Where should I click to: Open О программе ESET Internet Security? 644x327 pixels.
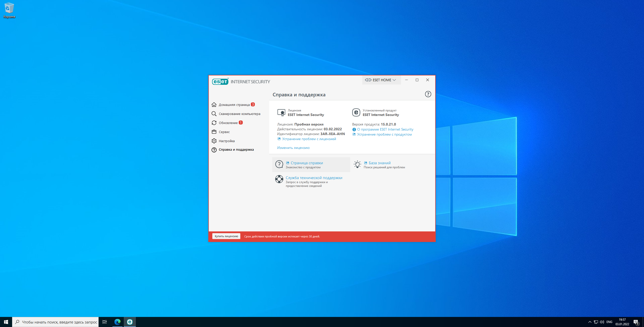point(385,129)
